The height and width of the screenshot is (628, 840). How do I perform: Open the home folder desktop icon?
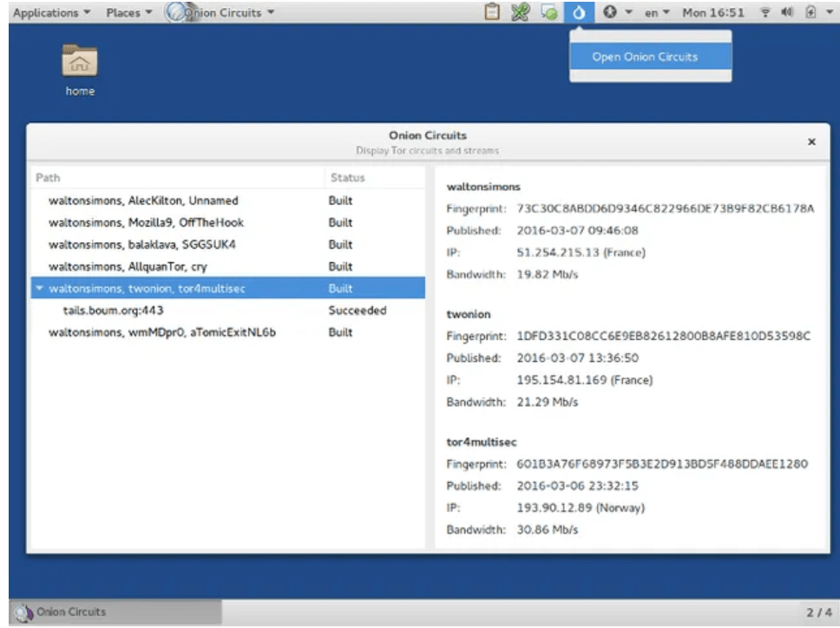[x=80, y=70]
